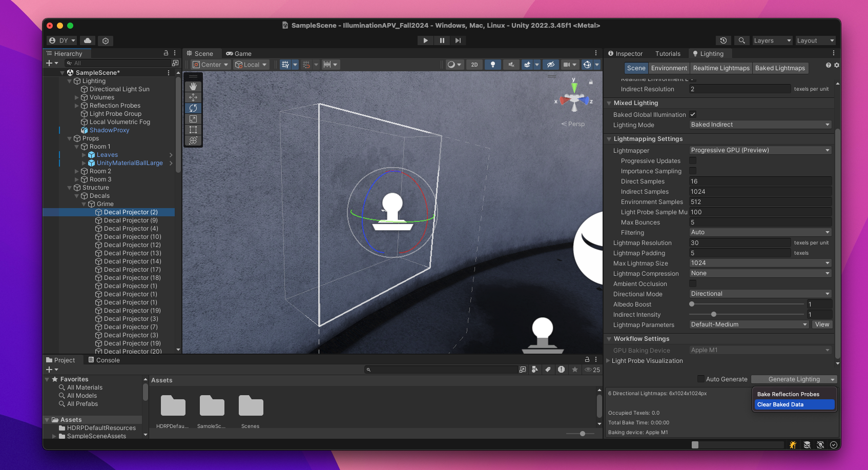The image size is (868, 470).
Task: Open Baked Lightmaps tab
Action: point(780,68)
